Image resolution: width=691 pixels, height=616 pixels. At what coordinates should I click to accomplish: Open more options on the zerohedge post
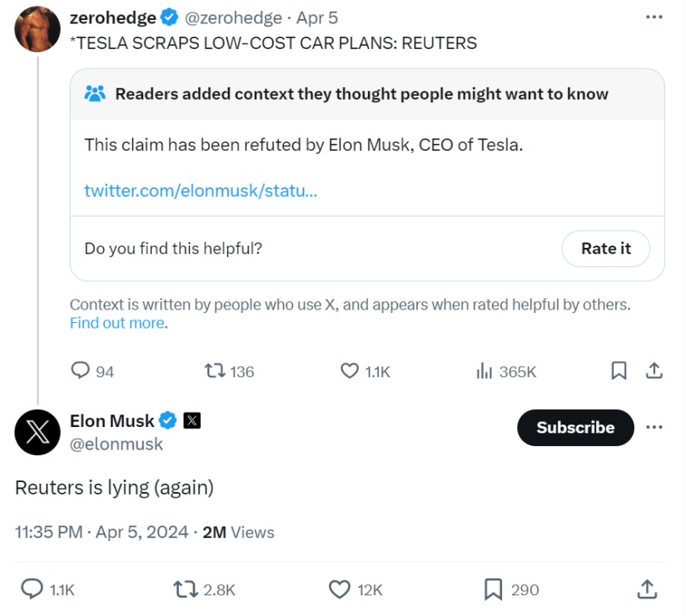654,17
